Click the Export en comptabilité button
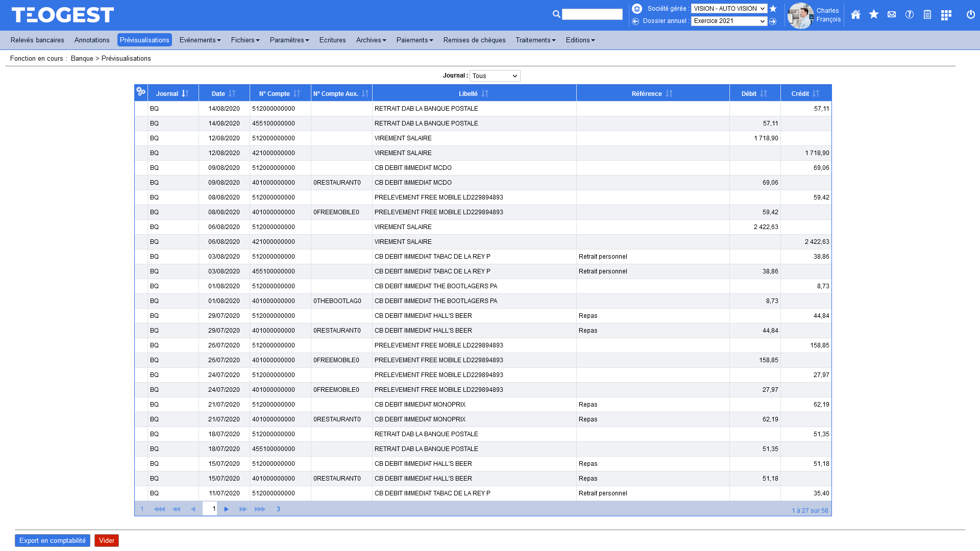Image resolution: width=980 pixels, height=551 pixels. tap(52, 540)
